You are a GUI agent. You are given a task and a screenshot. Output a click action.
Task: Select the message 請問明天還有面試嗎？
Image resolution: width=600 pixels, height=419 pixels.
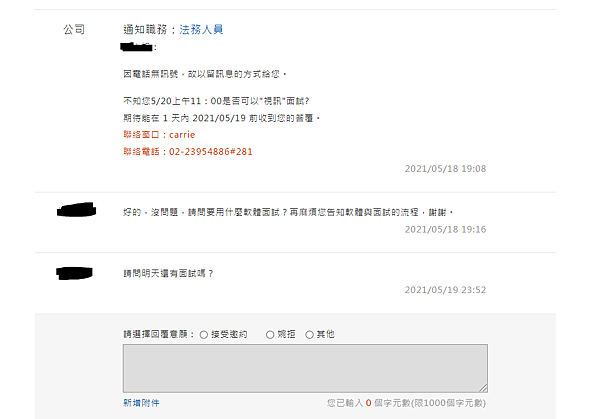point(168,273)
